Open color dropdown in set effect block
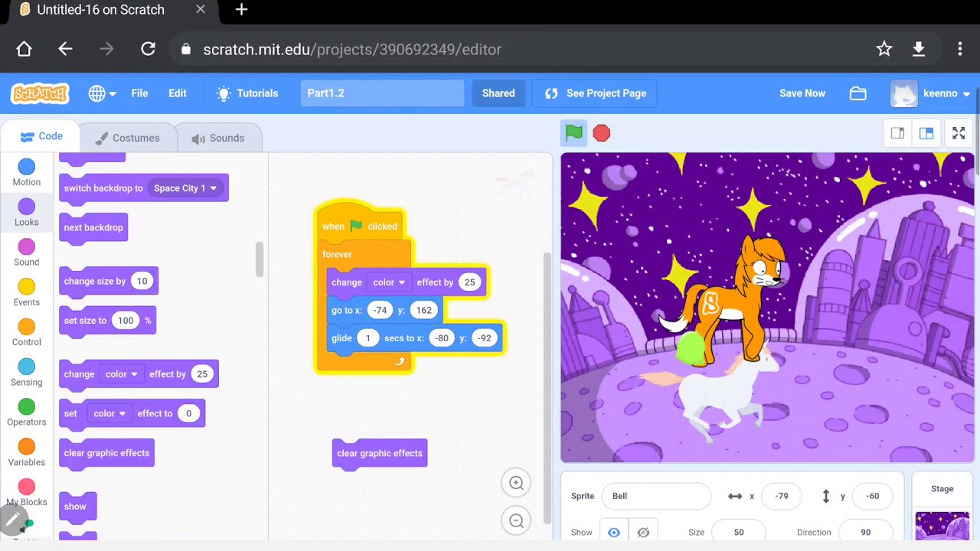 coord(109,413)
